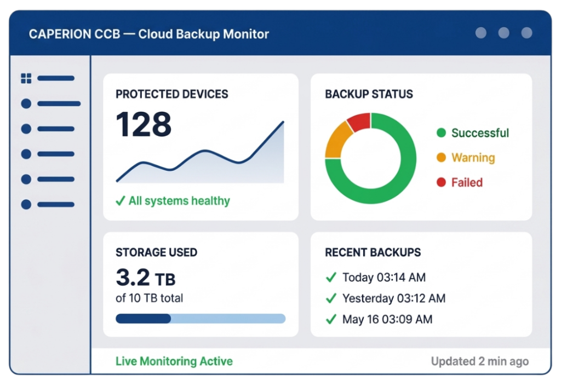This screenshot has width=561, height=392.
Task: Click the PROTECTED DEVICES heading
Action: [171, 94]
